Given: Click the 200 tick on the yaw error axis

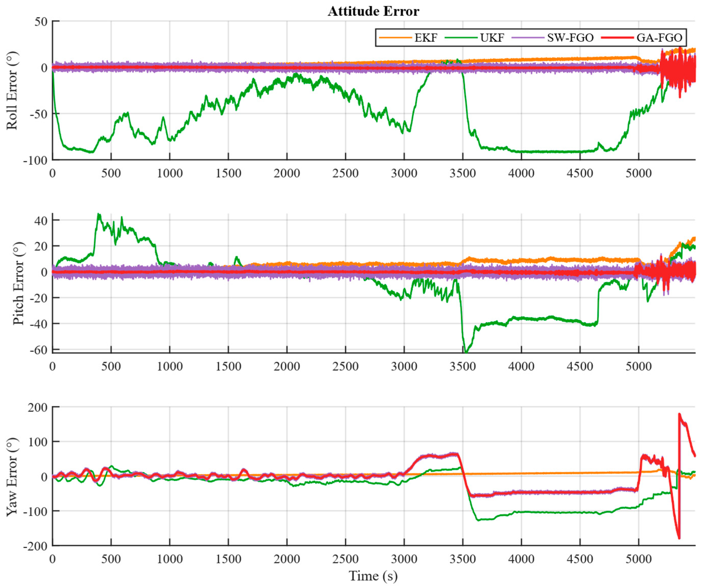Looking at the screenshot, I should (38, 408).
